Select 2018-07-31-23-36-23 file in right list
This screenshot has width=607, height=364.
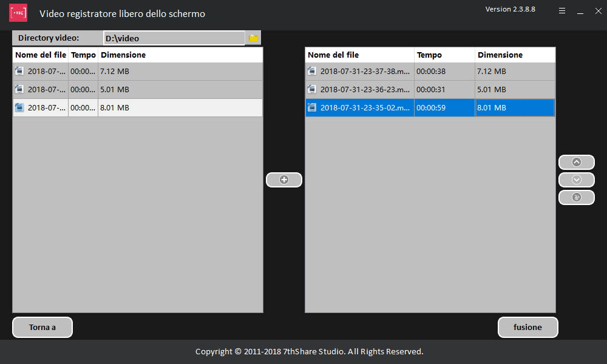[365, 89]
